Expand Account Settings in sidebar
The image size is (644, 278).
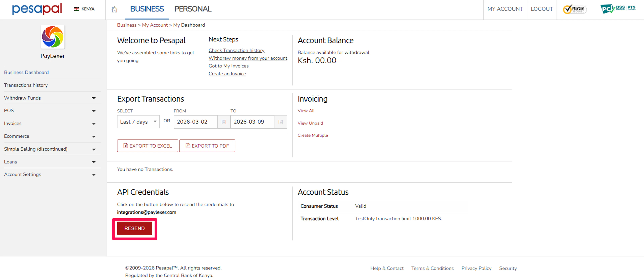coord(94,175)
